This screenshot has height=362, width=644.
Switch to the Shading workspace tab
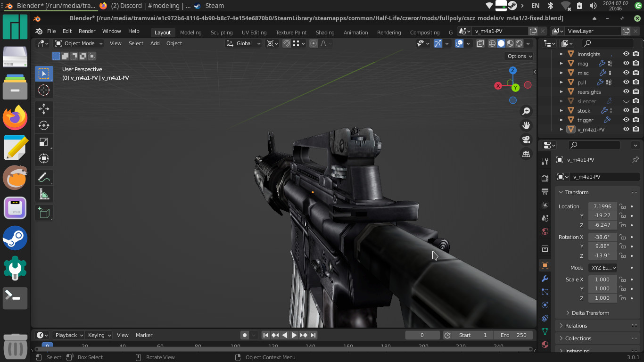click(x=325, y=33)
